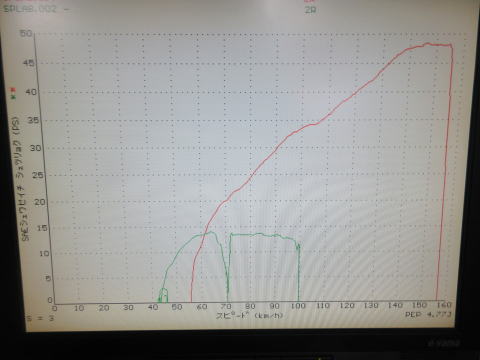The height and width of the screenshot is (360, 480).
Task: Click the 2R run label at the top
Action: [310, 10]
